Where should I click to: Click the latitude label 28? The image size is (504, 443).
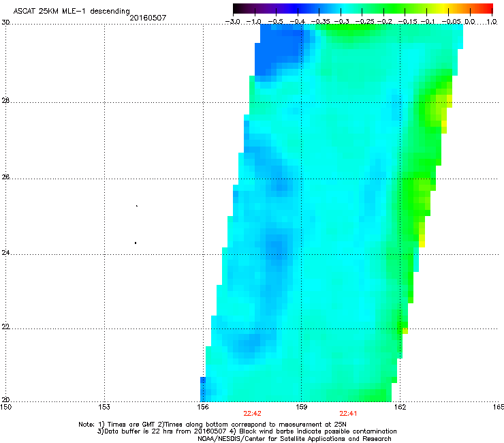tap(5, 101)
